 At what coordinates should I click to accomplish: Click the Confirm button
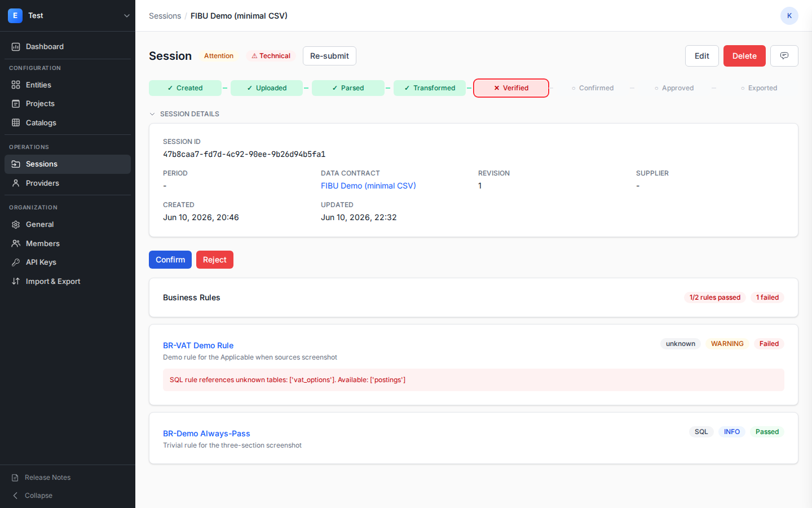point(170,260)
